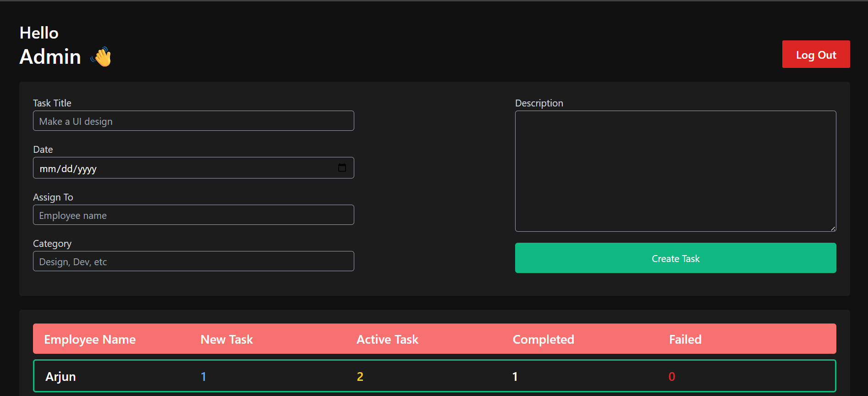868x396 pixels.
Task: Click the Date field showing mm/dd/yyyy
Action: pos(193,168)
